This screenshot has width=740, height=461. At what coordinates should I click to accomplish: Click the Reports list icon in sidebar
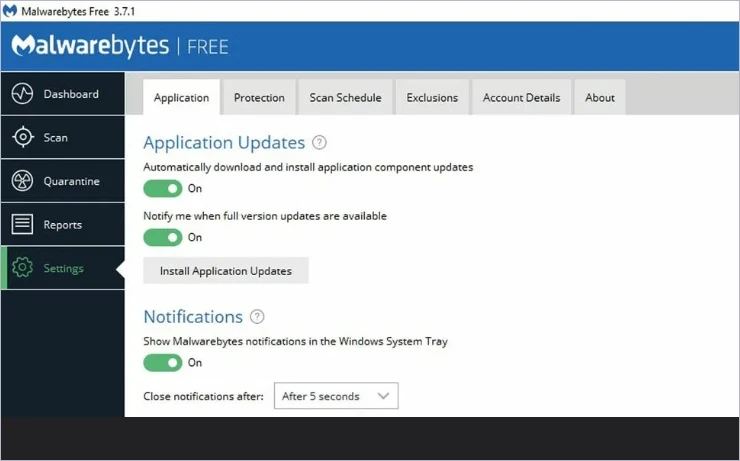[x=22, y=224]
